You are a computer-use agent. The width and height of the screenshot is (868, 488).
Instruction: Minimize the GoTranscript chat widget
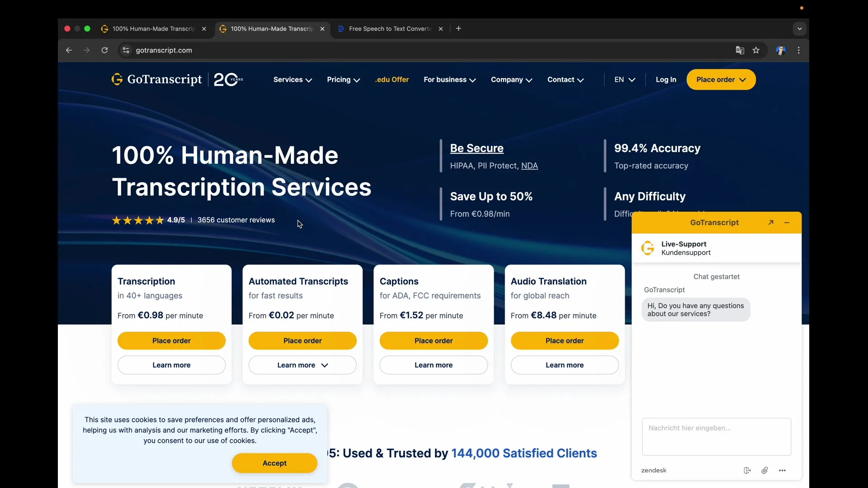pyautogui.click(x=787, y=223)
